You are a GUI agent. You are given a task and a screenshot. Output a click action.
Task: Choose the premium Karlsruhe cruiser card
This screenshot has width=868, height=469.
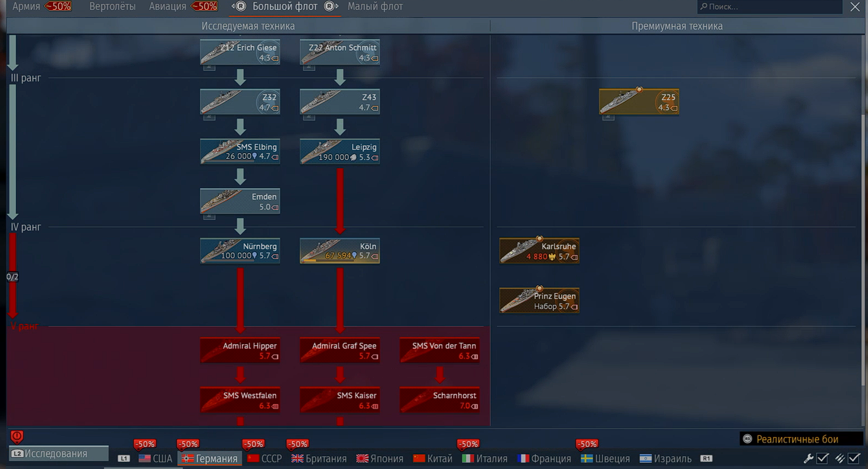[539, 251]
